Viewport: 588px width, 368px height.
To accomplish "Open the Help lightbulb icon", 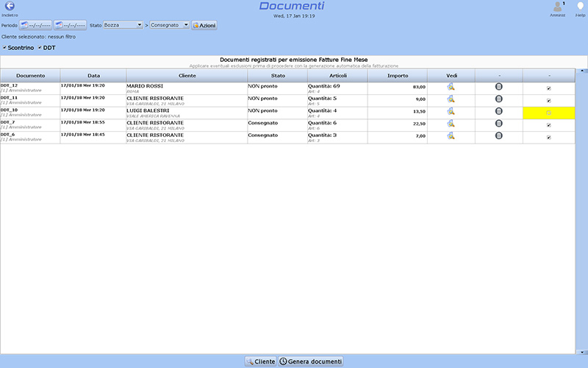I will point(580,7).
